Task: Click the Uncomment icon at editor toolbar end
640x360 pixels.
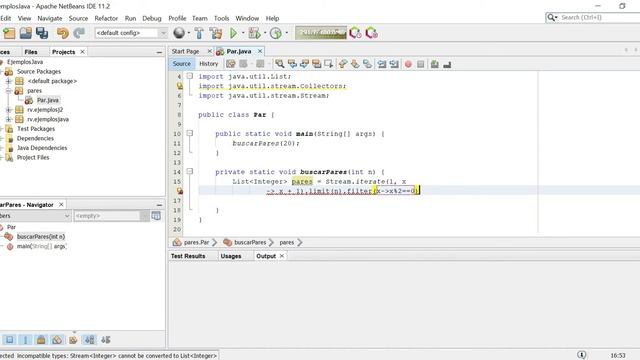Action: (x=447, y=64)
